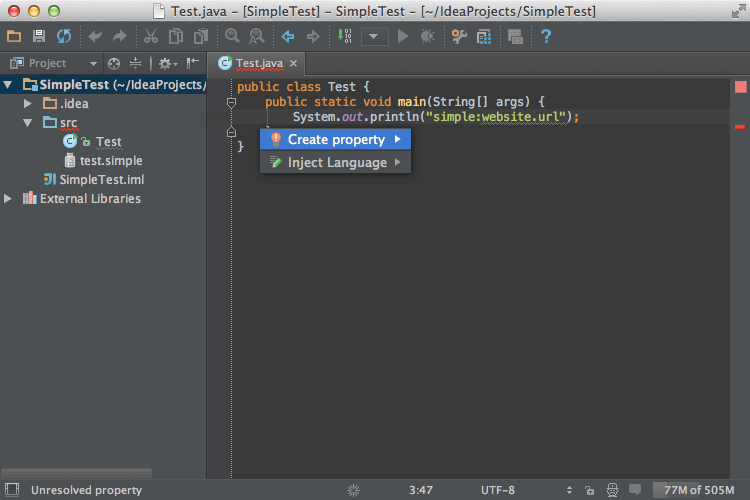
Task: Collapse the src folder
Action: click(x=27, y=123)
